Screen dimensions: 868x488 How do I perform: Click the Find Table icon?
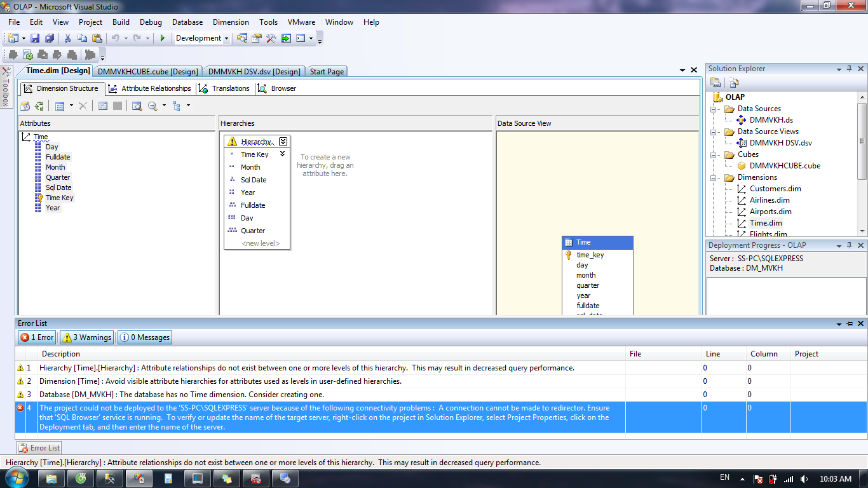(137, 106)
